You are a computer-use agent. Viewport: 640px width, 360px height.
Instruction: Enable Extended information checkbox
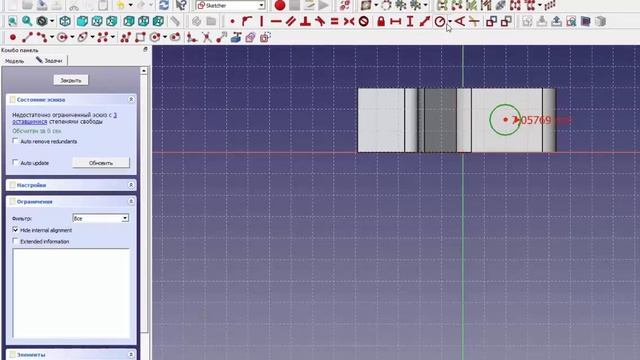[16, 241]
